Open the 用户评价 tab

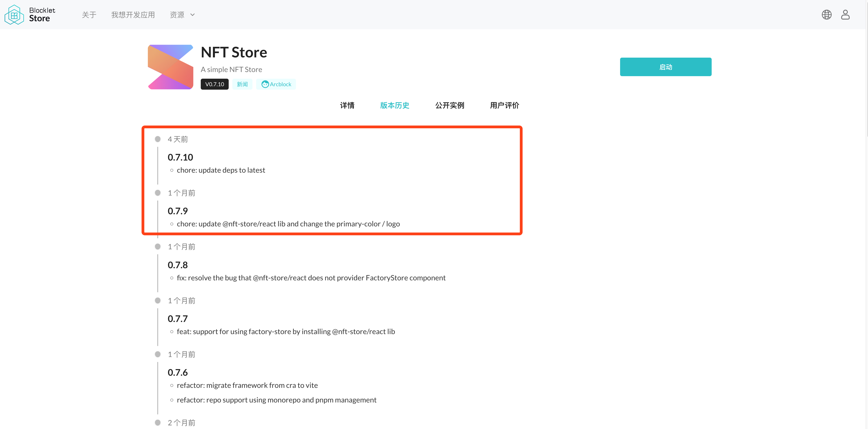(x=505, y=105)
